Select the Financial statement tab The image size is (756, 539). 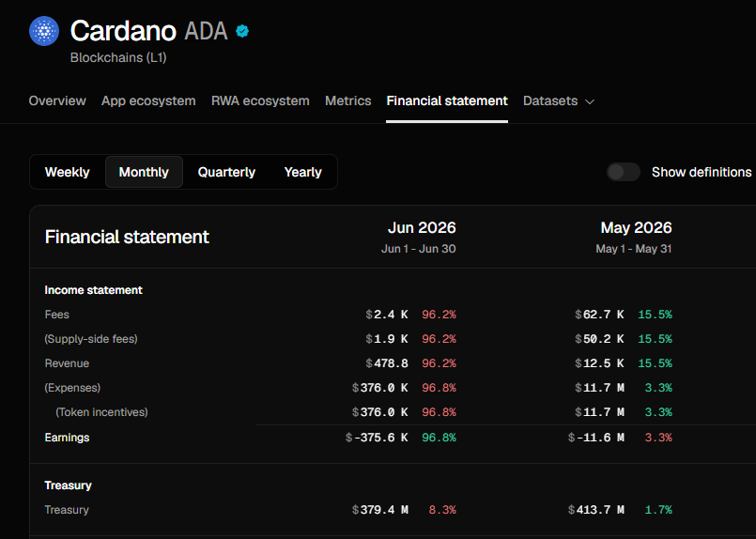(x=447, y=100)
